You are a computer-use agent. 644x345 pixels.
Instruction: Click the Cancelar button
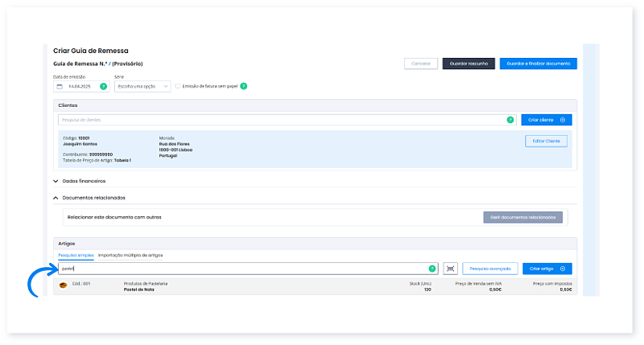click(421, 63)
